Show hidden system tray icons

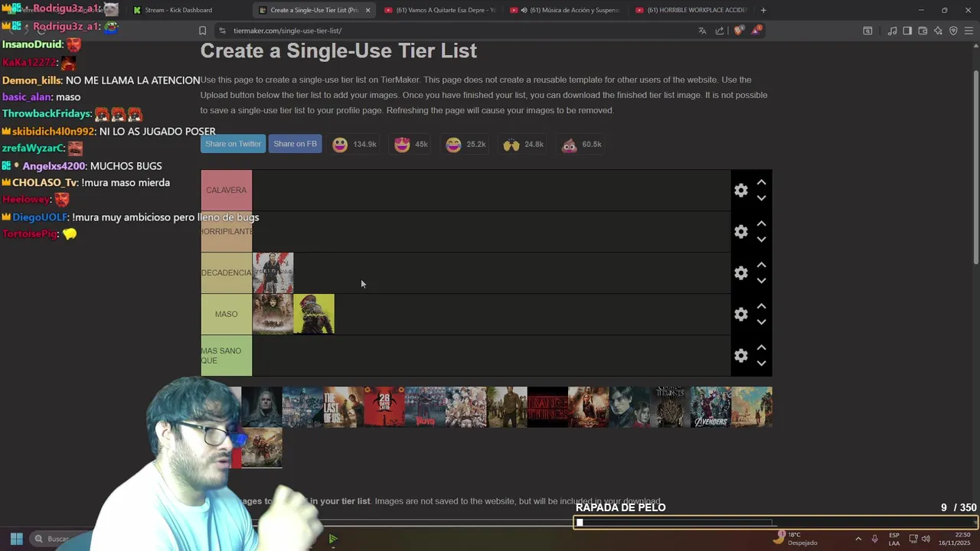point(857,539)
